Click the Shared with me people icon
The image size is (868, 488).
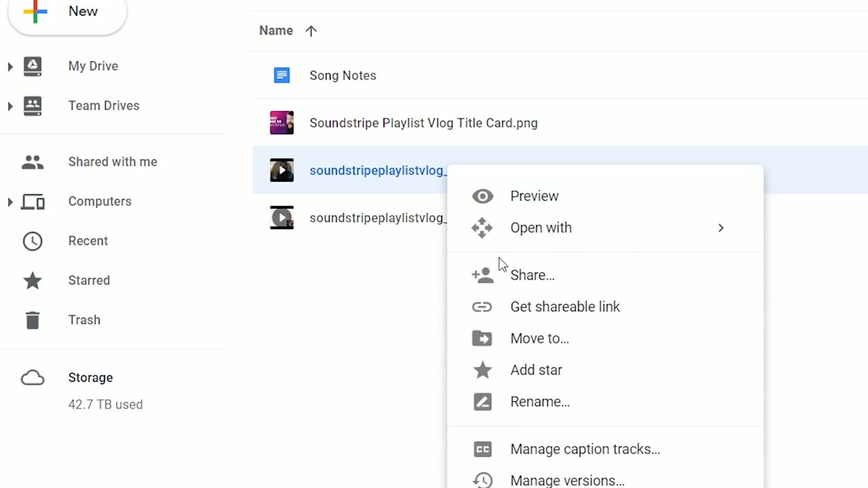tap(33, 162)
